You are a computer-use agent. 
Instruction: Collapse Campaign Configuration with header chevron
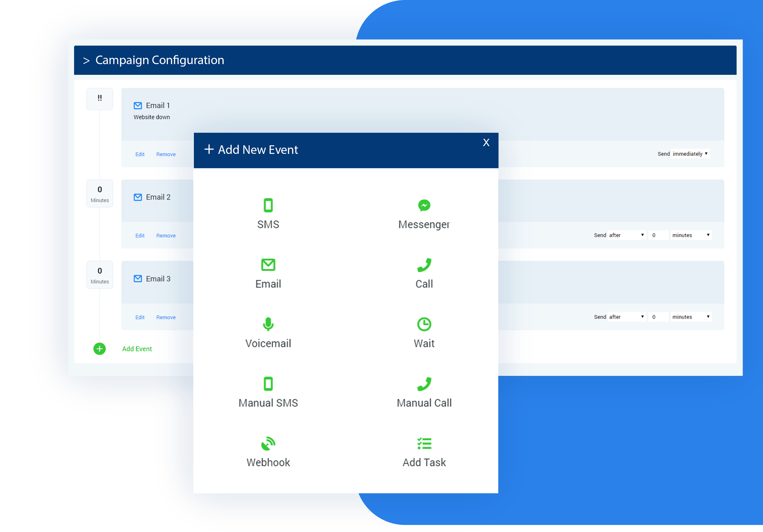coord(86,61)
